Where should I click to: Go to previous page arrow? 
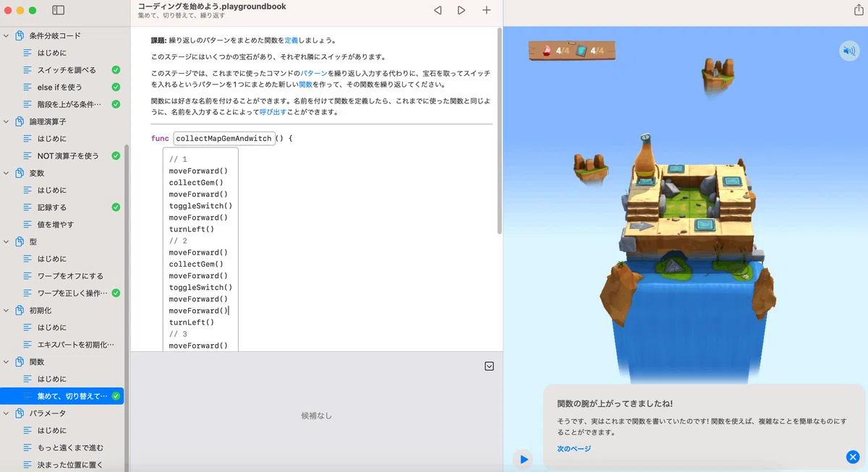point(438,10)
